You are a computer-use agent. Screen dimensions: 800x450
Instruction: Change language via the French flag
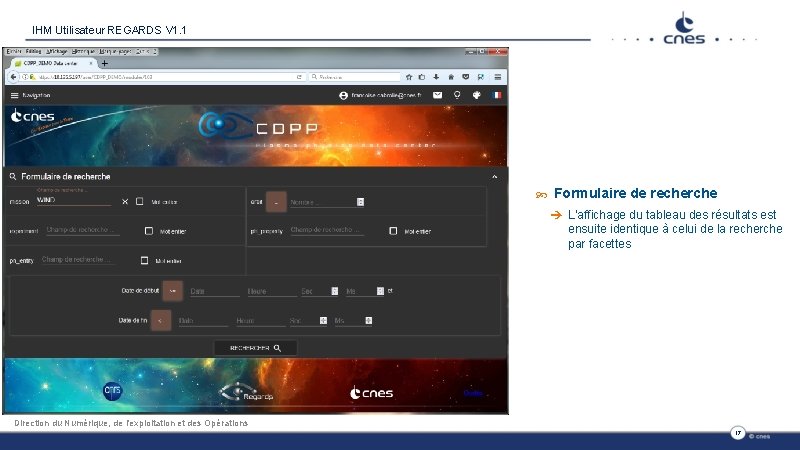pos(496,95)
